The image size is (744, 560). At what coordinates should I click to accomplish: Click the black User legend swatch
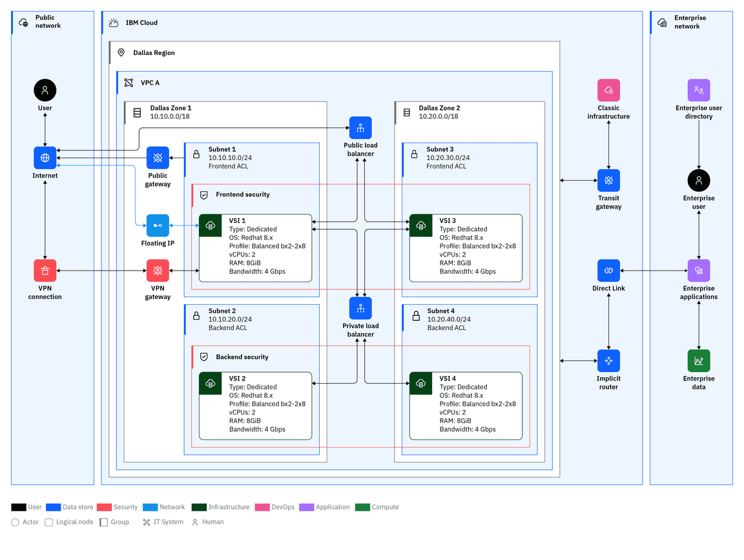coord(19,507)
